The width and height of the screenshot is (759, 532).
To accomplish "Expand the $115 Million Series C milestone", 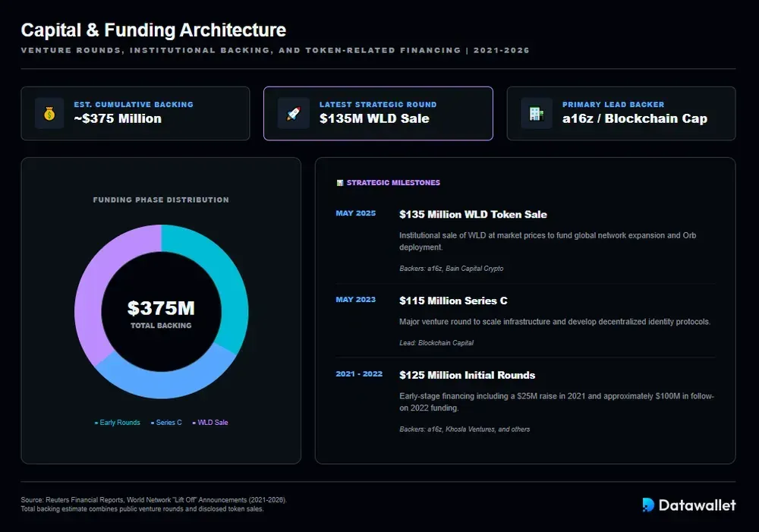I will (x=454, y=301).
